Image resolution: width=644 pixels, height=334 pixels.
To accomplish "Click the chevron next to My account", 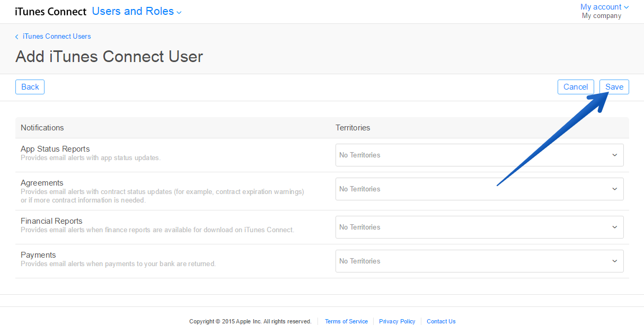I will (627, 7).
